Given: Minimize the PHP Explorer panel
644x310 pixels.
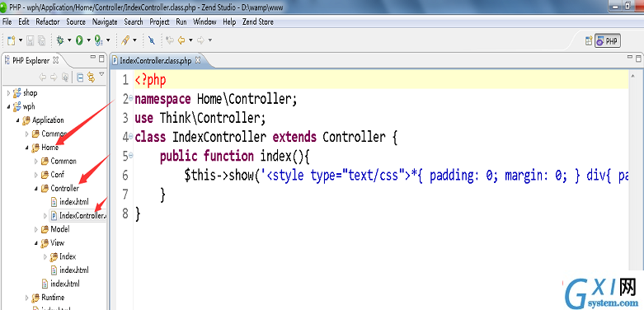Looking at the screenshot, I should coord(93,57).
